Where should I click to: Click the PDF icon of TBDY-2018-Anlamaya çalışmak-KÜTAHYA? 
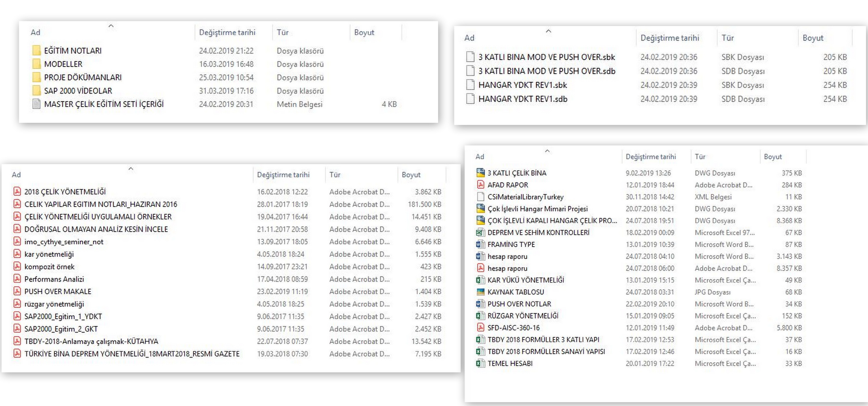[x=17, y=341]
